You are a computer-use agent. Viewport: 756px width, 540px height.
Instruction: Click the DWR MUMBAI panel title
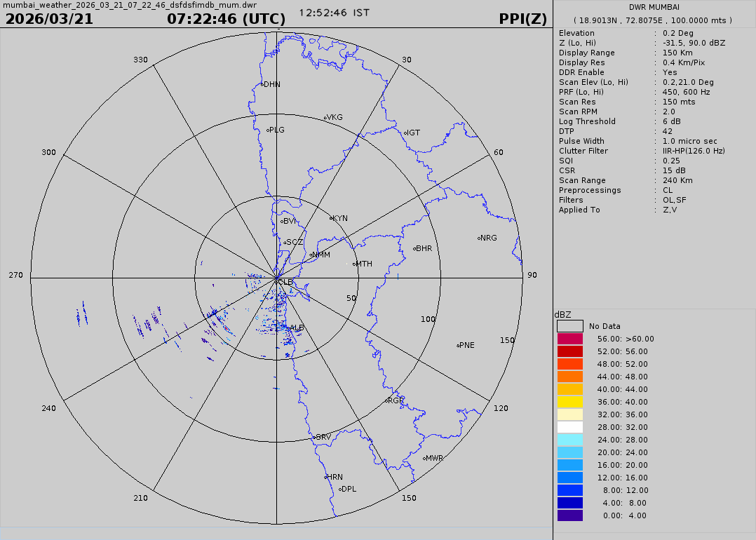click(654, 7)
